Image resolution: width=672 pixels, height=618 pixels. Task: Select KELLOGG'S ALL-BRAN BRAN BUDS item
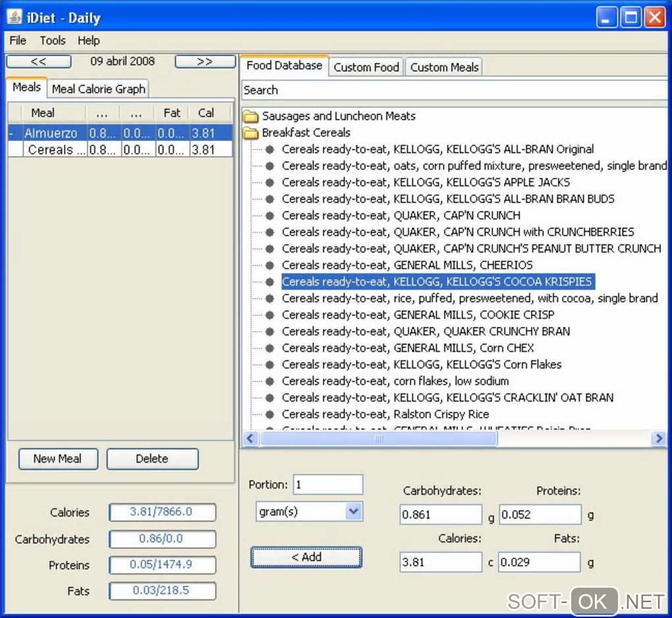point(448,199)
